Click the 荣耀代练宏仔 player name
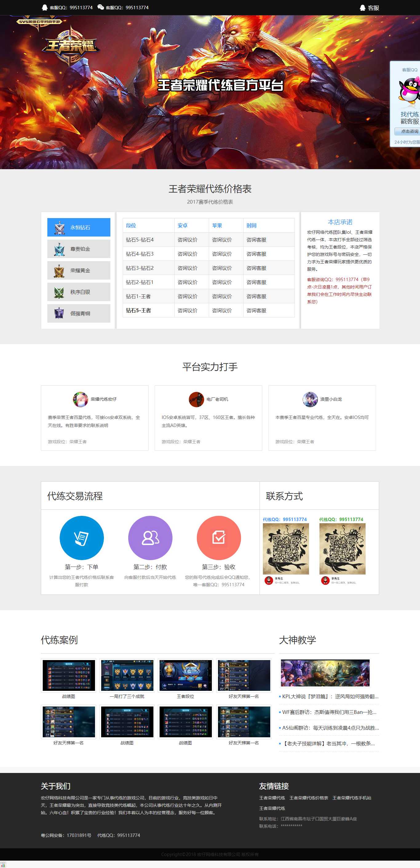The image size is (420, 868). tap(103, 399)
